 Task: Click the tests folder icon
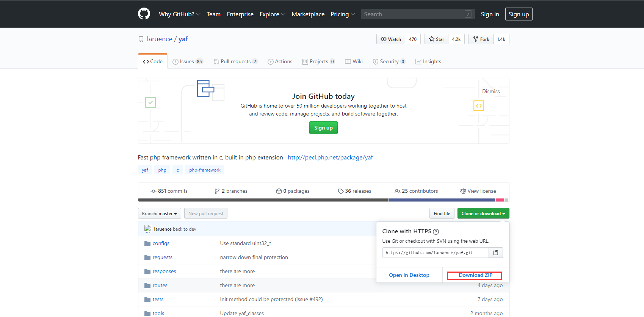147,300
